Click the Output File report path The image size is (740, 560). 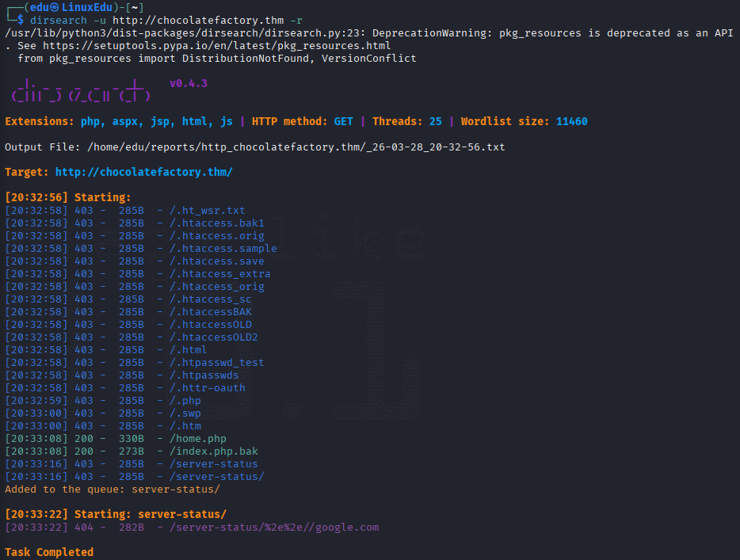(296, 147)
